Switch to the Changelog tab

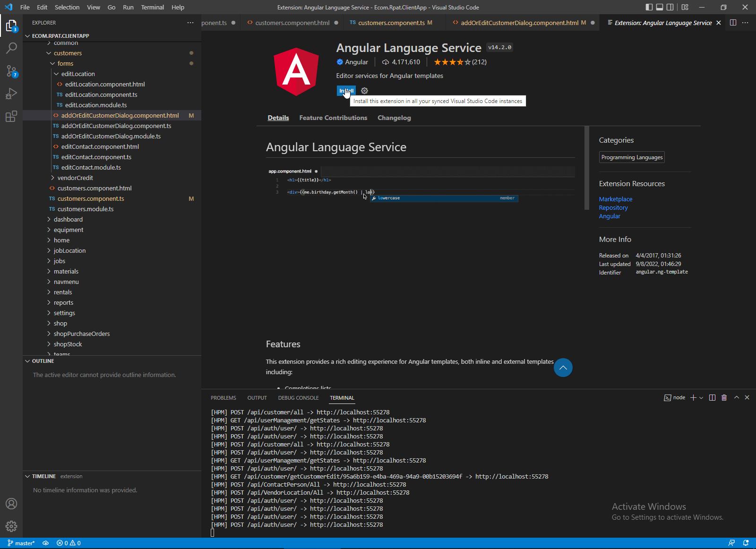[394, 118]
